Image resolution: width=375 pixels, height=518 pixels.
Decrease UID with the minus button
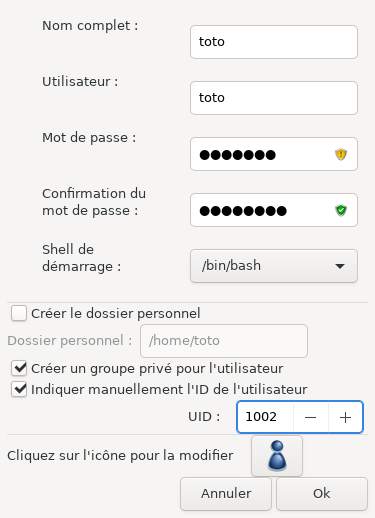pos(310,417)
